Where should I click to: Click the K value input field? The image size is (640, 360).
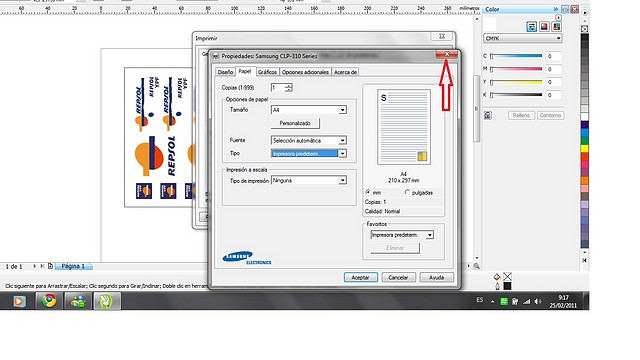click(554, 95)
